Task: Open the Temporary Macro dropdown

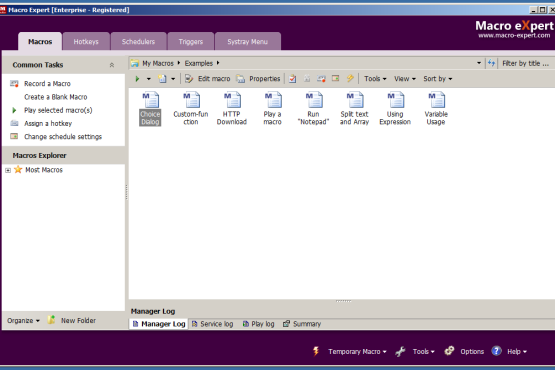Action: [x=357, y=352]
